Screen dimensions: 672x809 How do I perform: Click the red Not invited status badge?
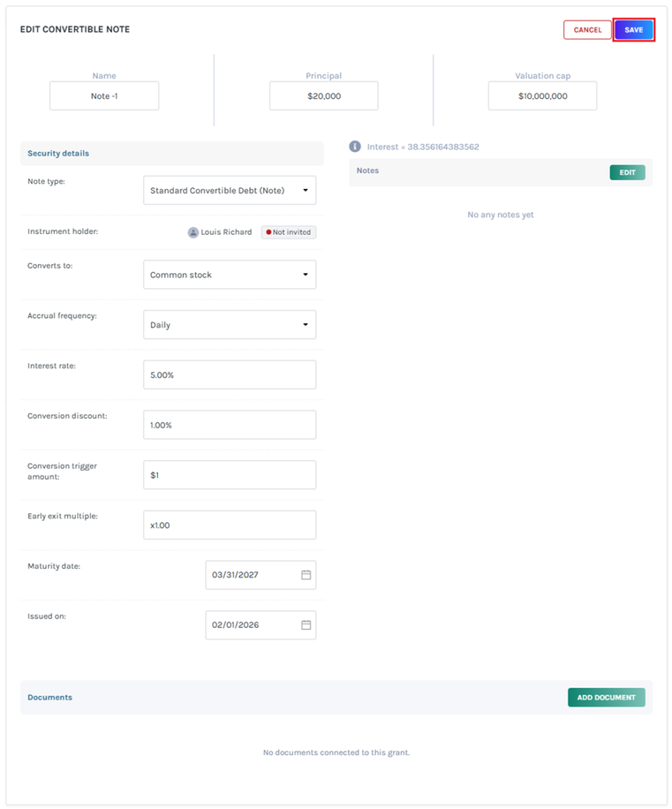(x=289, y=232)
